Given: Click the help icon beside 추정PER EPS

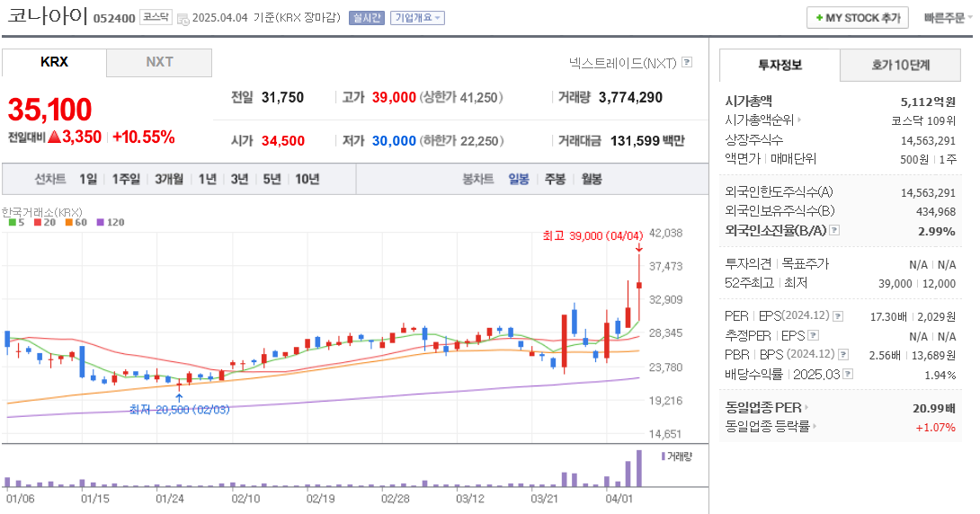Looking at the screenshot, I should tap(813, 335).
